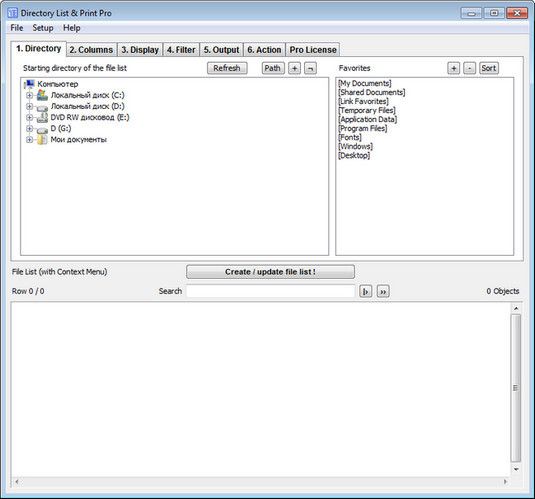
Task: Click the DVD RW дисковод (E:) drive icon
Action: (x=42, y=117)
